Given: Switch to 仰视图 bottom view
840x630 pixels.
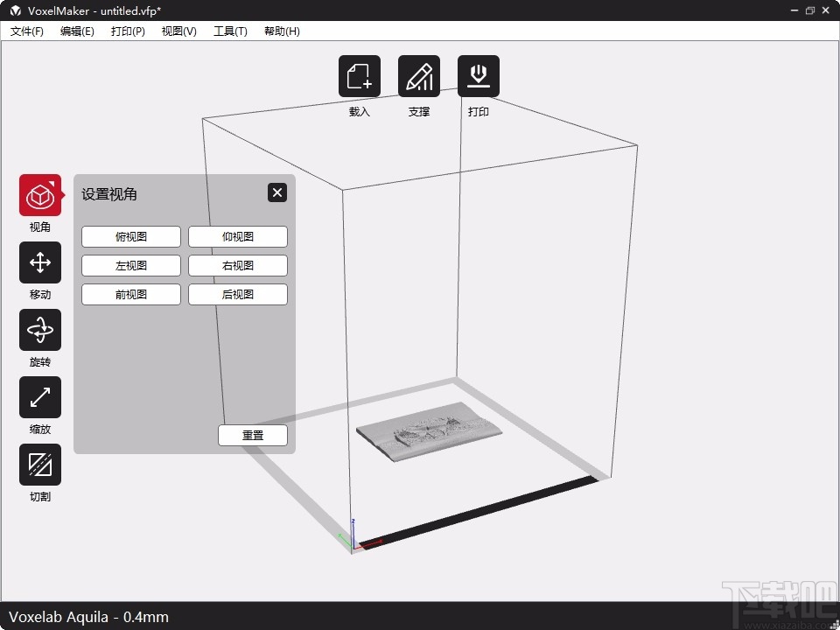Looking at the screenshot, I should coord(237,236).
